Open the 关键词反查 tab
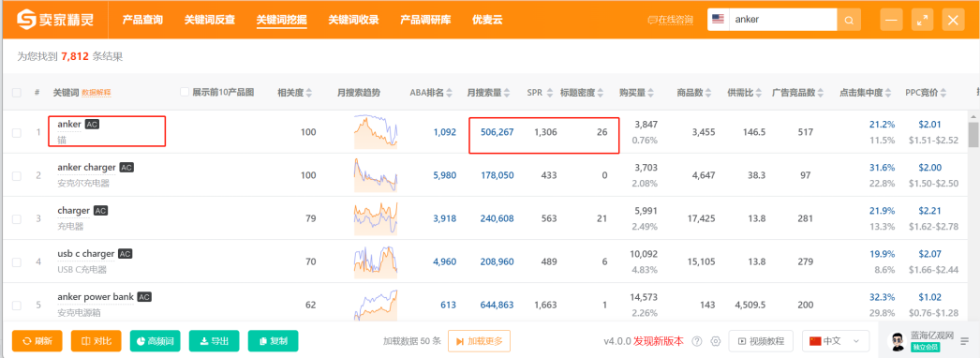This screenshot has width=980, height=358. click(x=210, y=20)
